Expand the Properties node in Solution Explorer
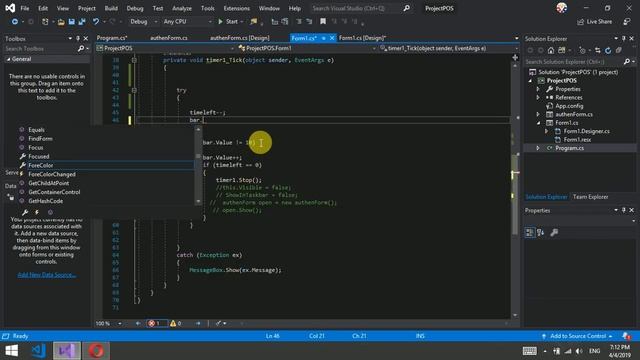The image size is (640, 360). tap(538, 89)
